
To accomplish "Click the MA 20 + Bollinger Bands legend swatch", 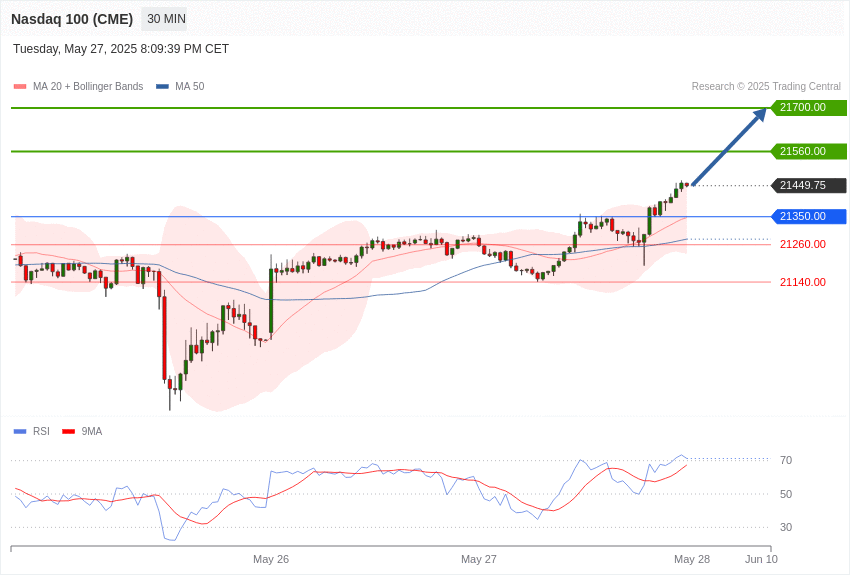I will 20,87.
